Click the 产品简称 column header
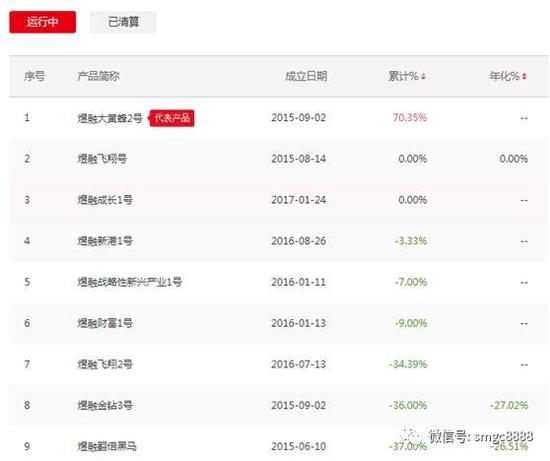Viewport: 550px width, 461px height. [98, 76]
